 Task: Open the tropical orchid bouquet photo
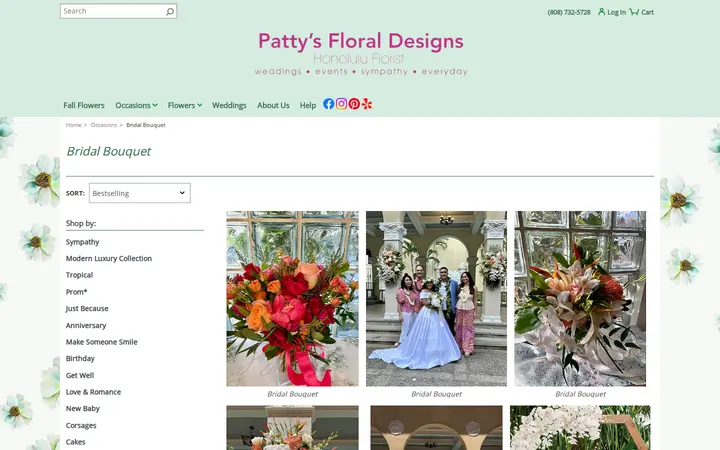click(x=580, y=298)
